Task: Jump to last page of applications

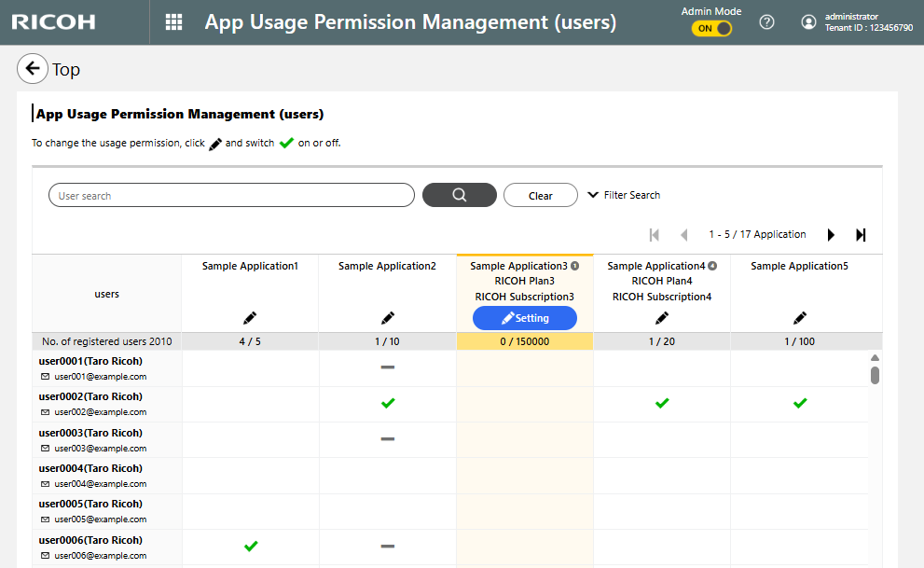Action: [x=861, y=235]
